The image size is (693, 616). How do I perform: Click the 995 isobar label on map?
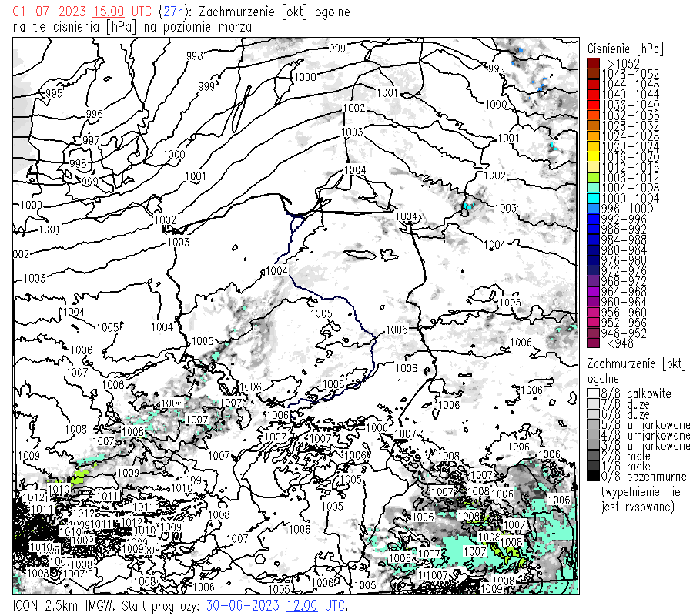point(54,93)
